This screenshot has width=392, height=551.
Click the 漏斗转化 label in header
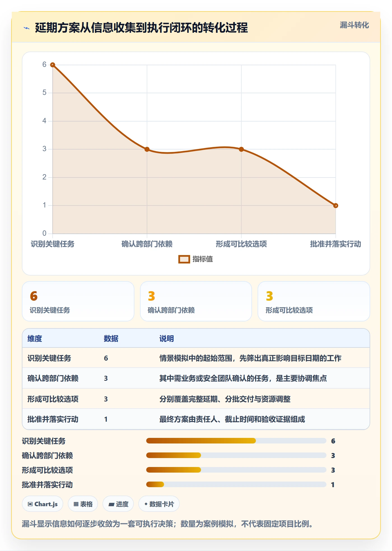coord(354,25)
